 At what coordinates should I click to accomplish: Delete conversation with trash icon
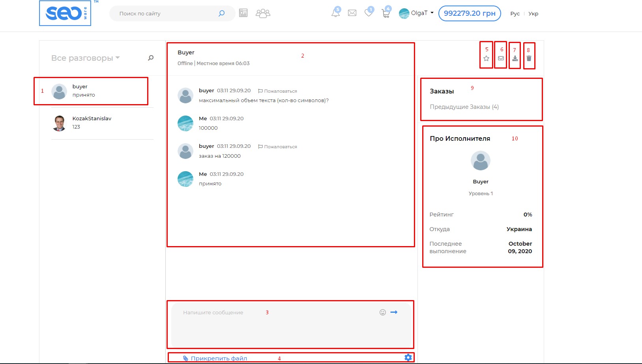(529, 58)
